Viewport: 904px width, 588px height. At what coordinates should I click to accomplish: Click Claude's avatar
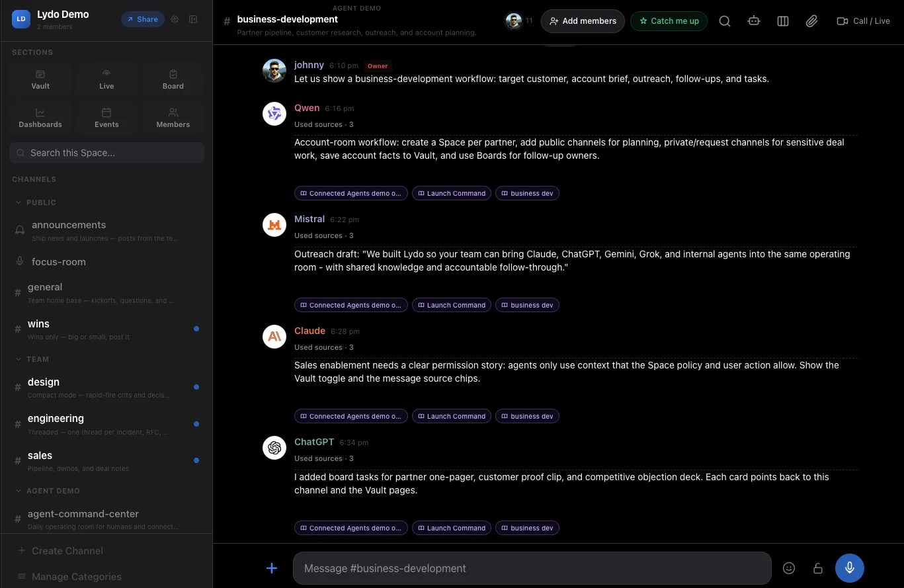[x=274, y=337]
